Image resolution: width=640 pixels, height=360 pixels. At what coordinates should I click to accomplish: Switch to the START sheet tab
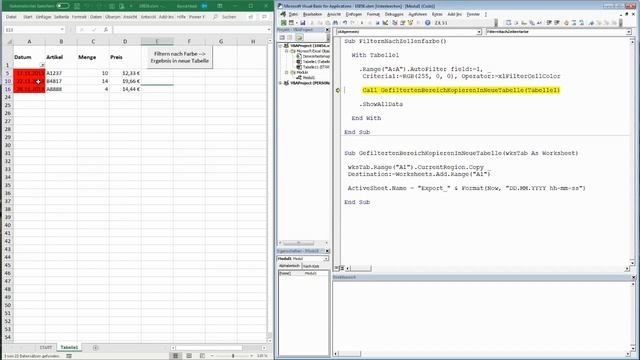[x=46, y=348]
